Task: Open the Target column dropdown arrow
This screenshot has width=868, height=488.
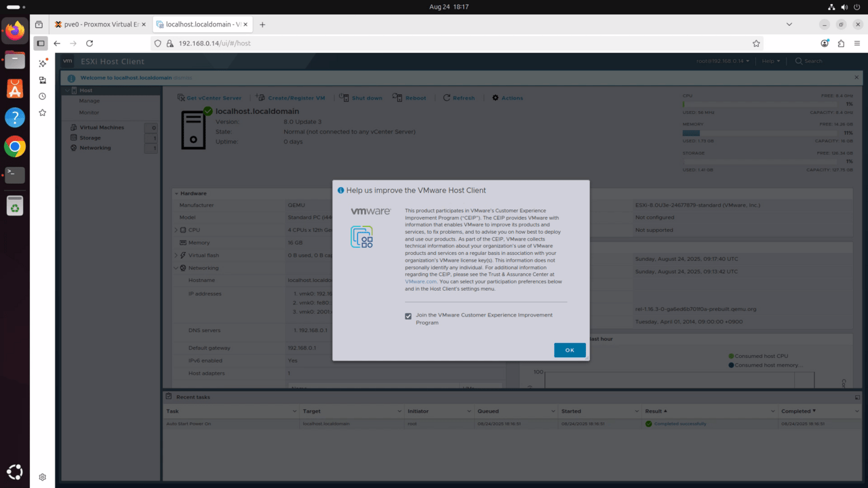Action: click(x=398, y=411)
